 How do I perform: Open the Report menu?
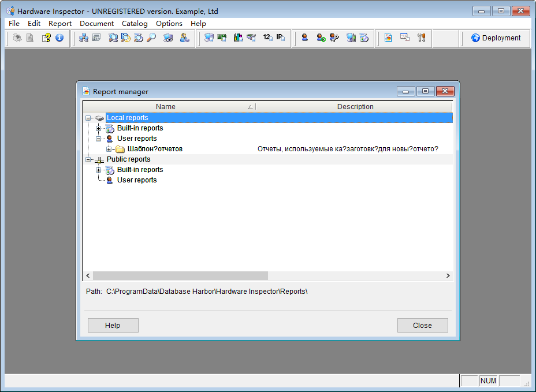(x=60, y=24)
